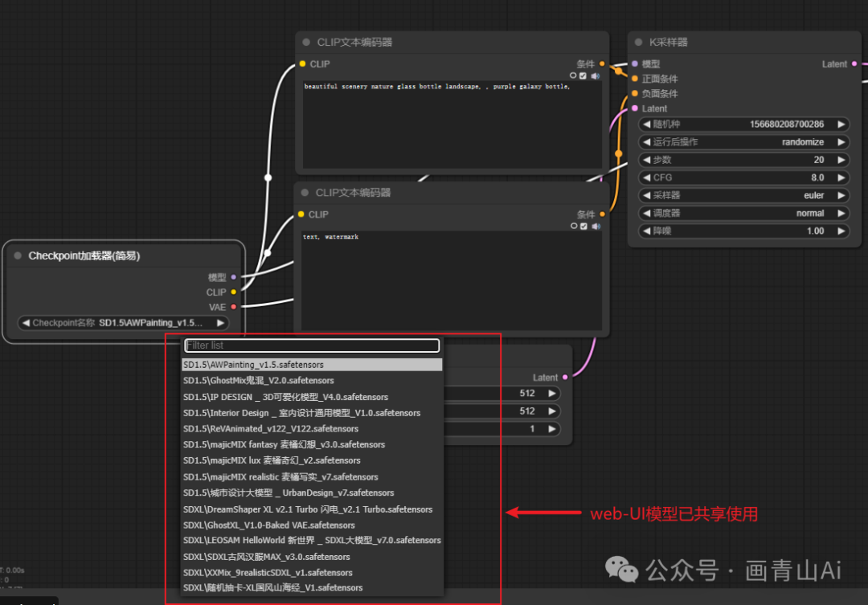Choose the Interior Design 室内设计通用模型_V1.0 checkpoint
This screenshot has width=868, height=605.
[x=312, y=413]
